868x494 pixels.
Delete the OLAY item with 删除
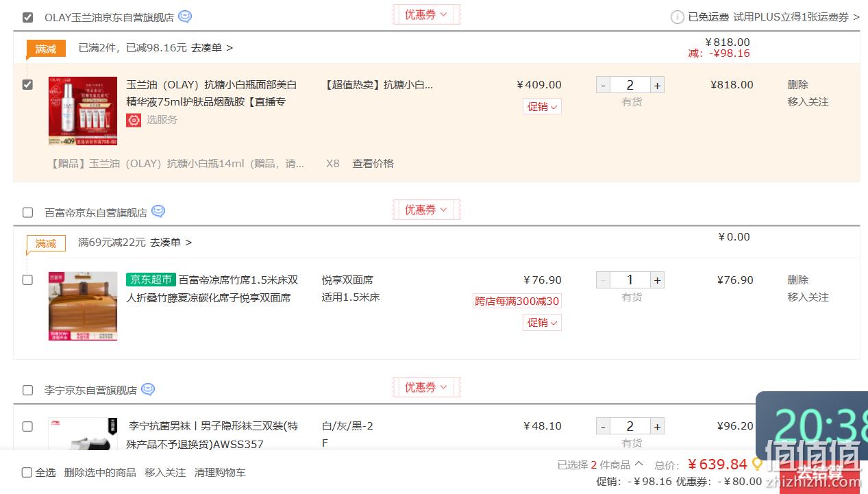(797, 85)
